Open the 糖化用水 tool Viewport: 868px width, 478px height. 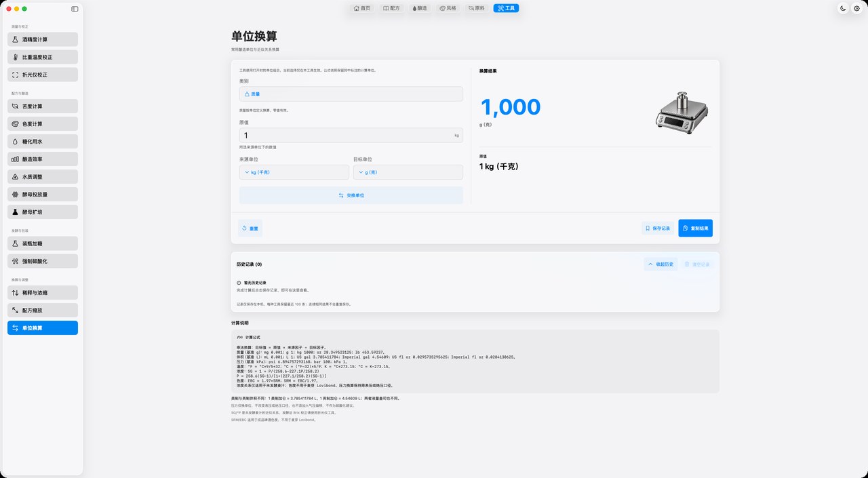click(x=43, y=142)
